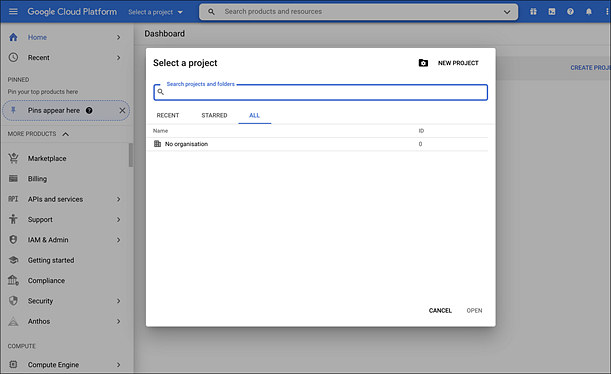Click the Cancel button
Image resolution: width=611 pixels, height=374 pixels.
pos(440,310)
